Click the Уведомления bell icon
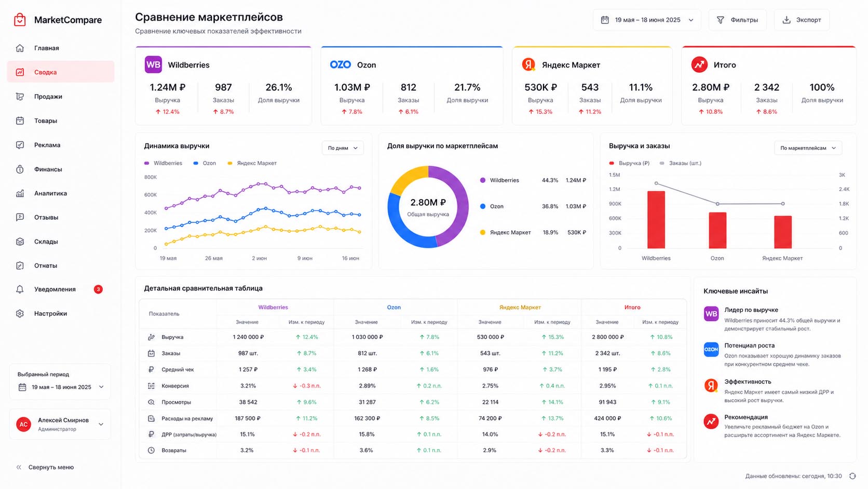 (x=20, y=289)
